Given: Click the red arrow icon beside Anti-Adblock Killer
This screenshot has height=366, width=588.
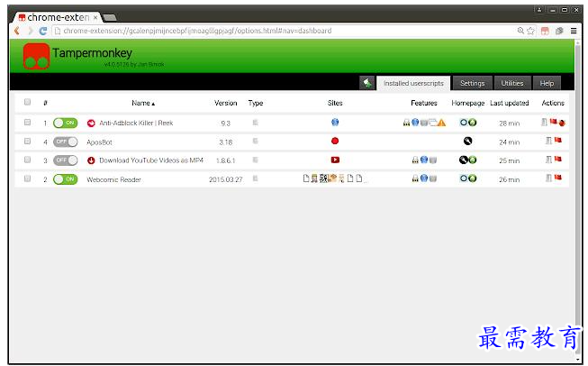Looking at the screenshot, I should click(91, 124).
